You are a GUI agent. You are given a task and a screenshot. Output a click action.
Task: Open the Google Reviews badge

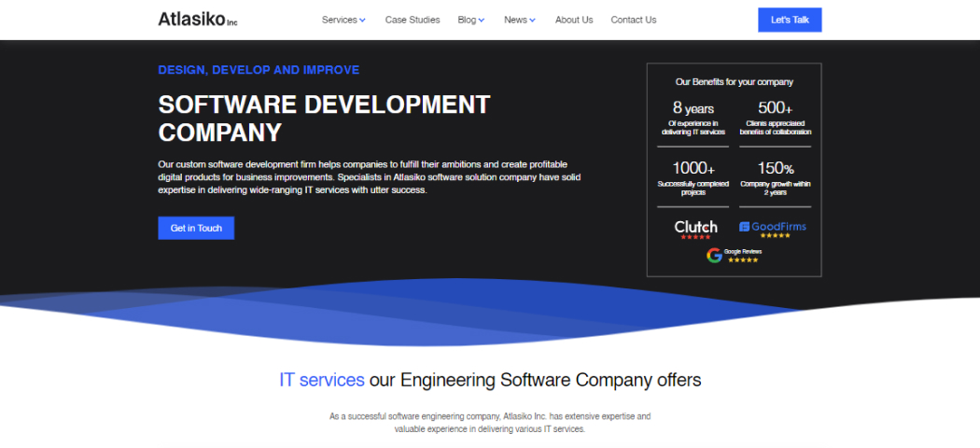tap(735, 255)
